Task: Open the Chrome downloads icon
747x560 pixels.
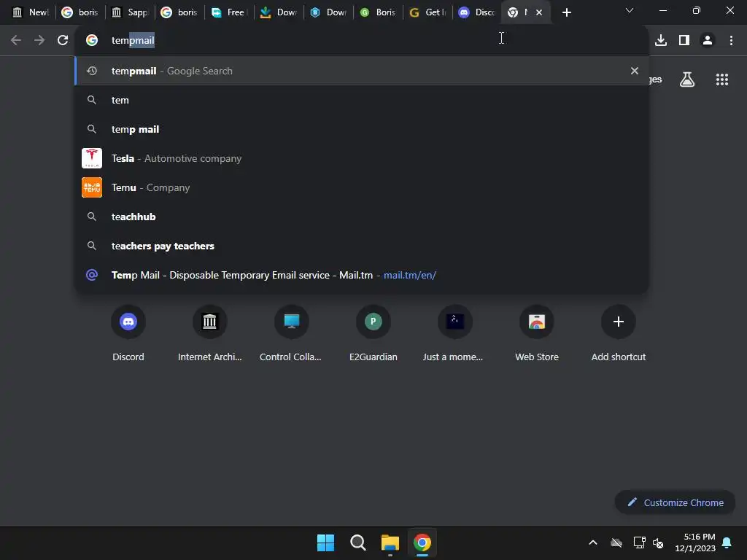Action: (x=661, y=40)
